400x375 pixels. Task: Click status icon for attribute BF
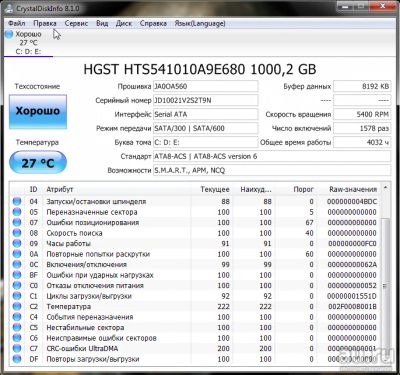coord(17,275)
